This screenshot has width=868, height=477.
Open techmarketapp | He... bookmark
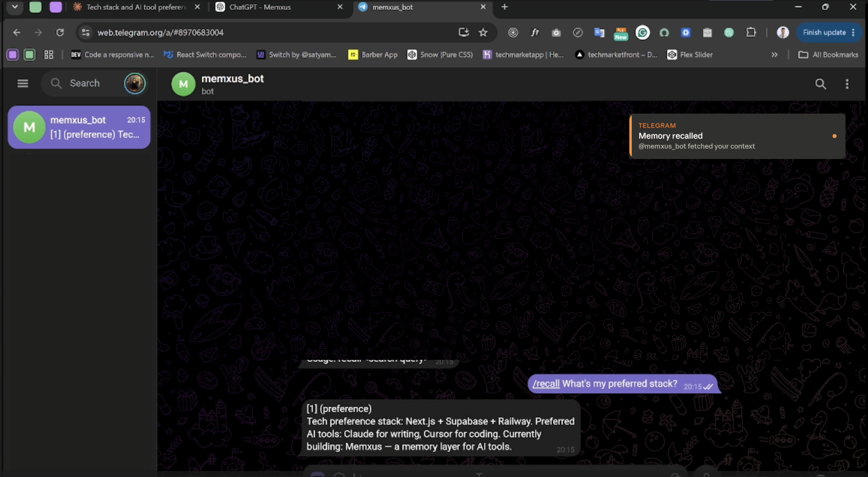point(523,55)
